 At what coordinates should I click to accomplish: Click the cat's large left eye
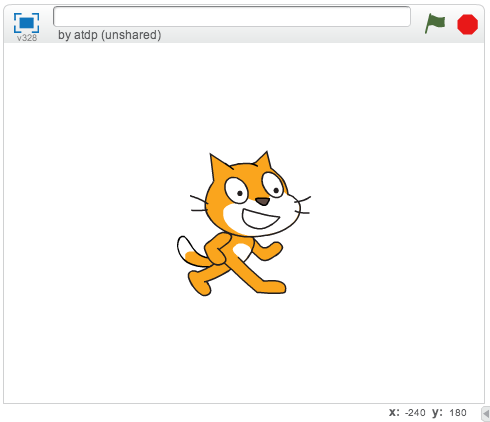(x=236, y=190)
